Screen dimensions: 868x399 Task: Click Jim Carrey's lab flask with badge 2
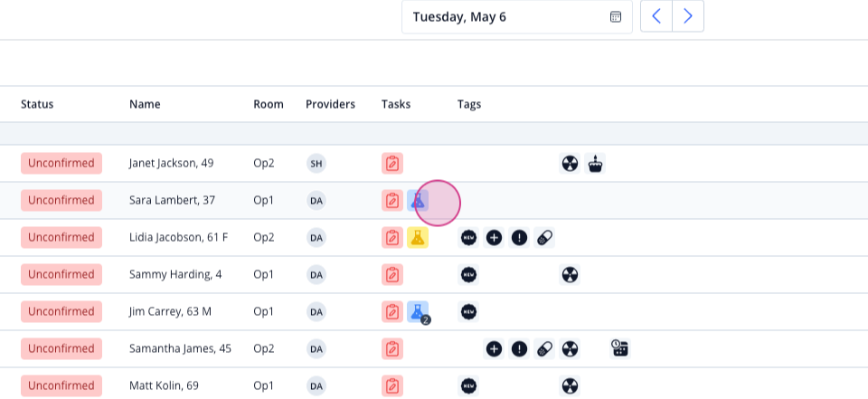point(418,312)
